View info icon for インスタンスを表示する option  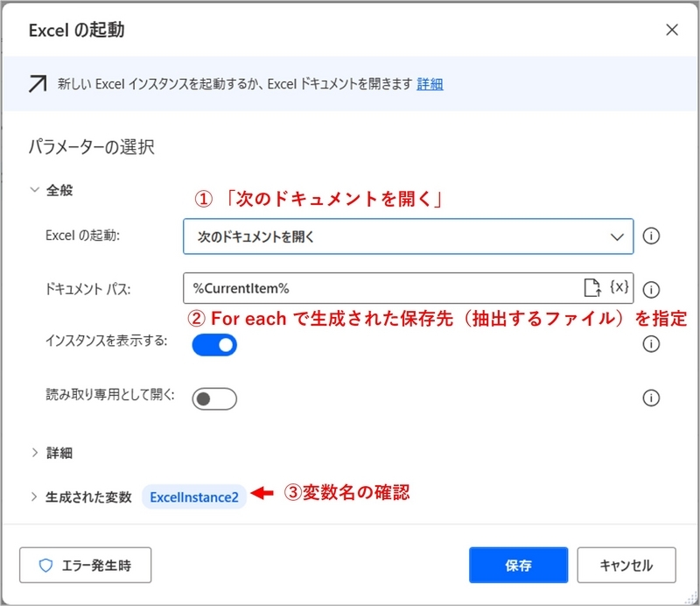point(651,344)
